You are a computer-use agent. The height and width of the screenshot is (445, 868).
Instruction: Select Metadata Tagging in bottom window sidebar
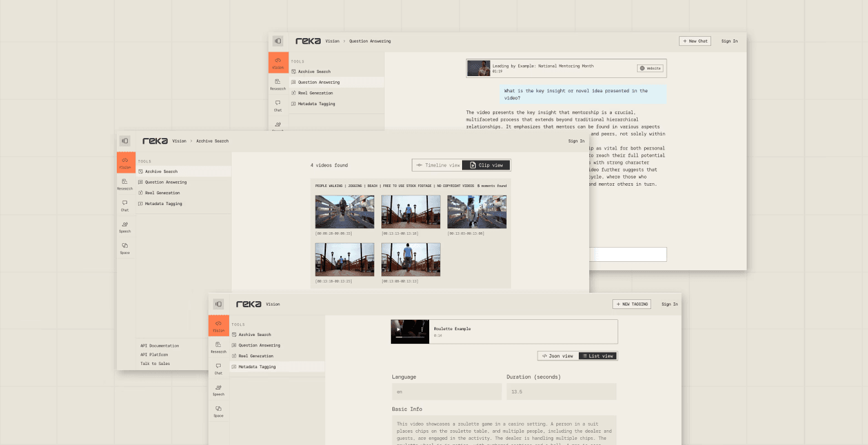[277, 366]
